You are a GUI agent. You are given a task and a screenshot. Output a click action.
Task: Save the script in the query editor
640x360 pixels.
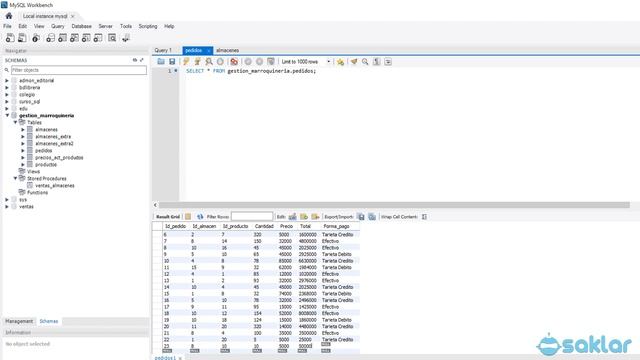click(172, 62)
